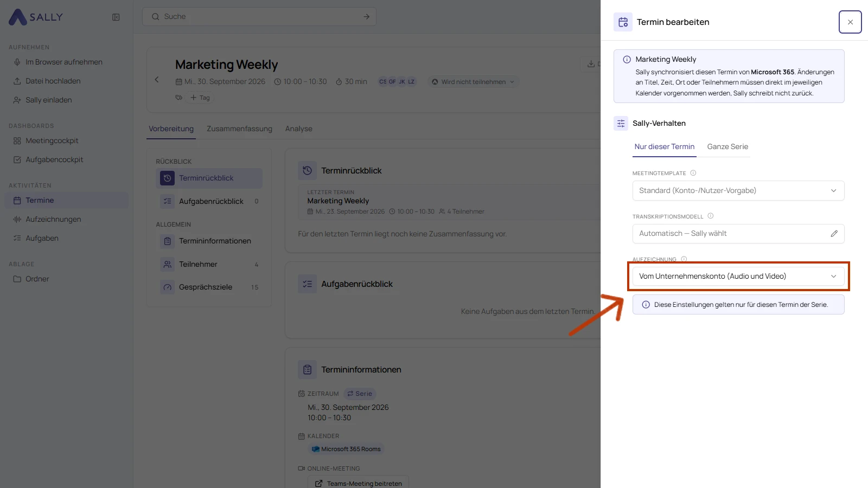The height and width of the screenshot is (488, 868).
Task: Add a tag with the plus Tag button
Action: (200, 98)
